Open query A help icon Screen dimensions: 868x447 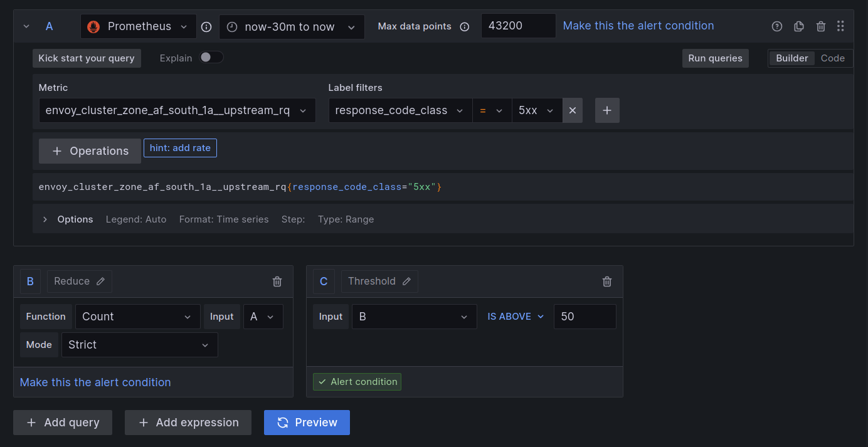(x=776, y=26)
